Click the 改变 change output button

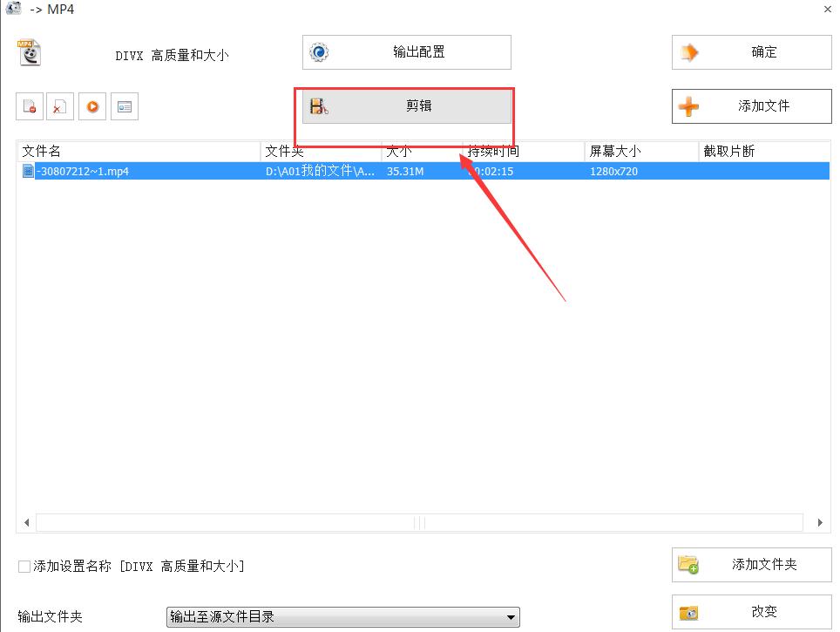[x=751, y=611]
